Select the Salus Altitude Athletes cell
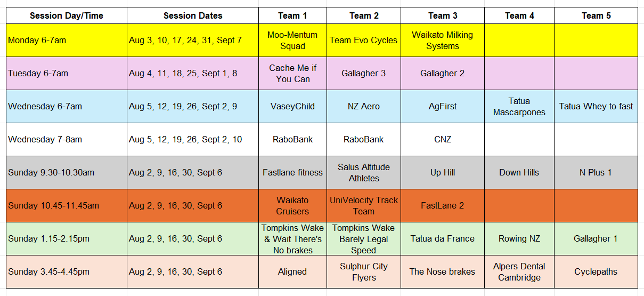 (x=364, y=172)
